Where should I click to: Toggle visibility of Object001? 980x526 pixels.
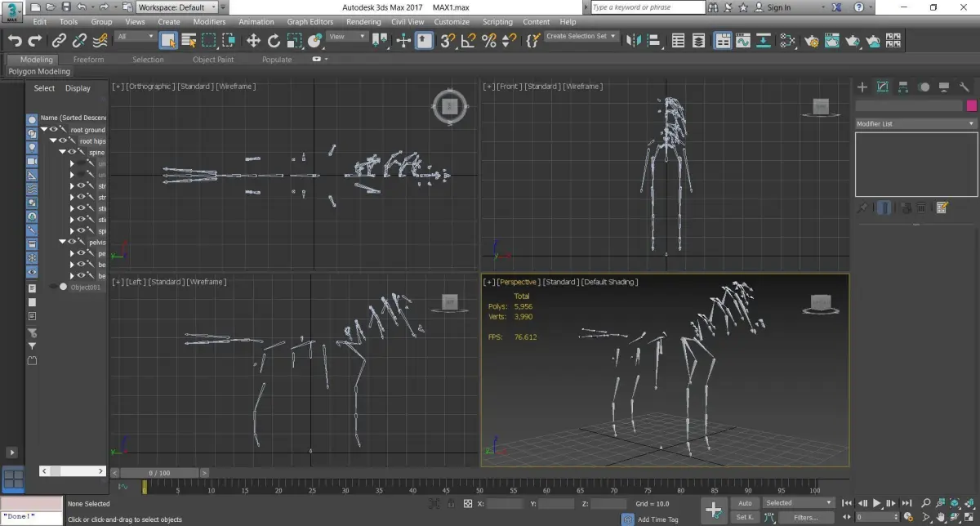click(55, 288)
